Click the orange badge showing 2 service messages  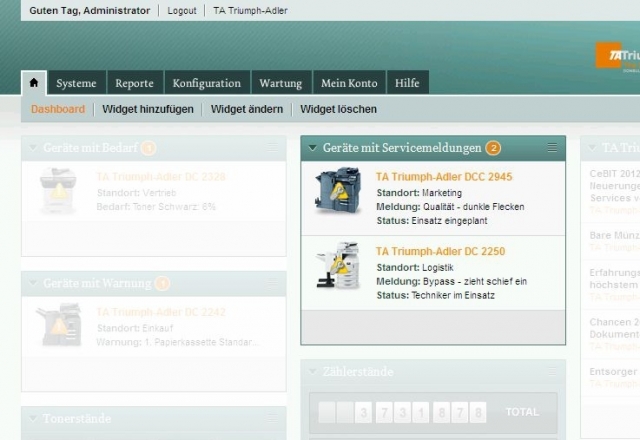tap(493, 148)
